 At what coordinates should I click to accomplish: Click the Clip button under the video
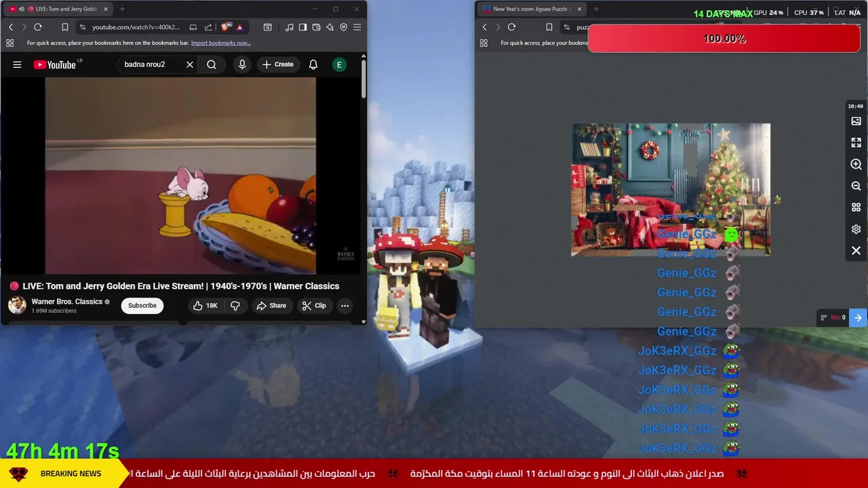(314, 306)
